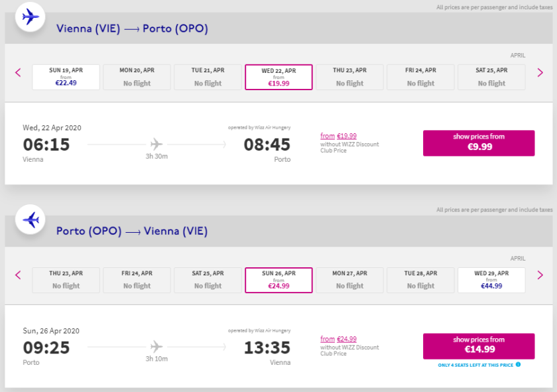Screen dimensions: 557x392
Task: Click the return flight airplane logo icon
Action: pyautogui.click(x=31, y=220)
